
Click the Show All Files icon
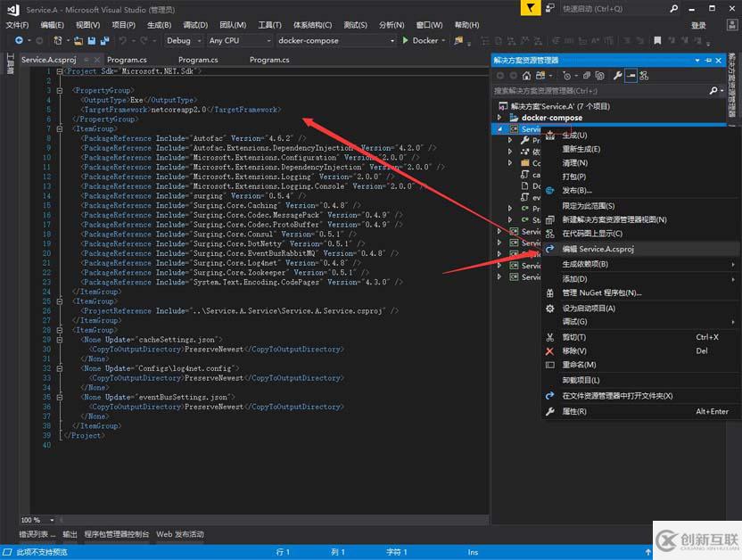coord(600,76)
